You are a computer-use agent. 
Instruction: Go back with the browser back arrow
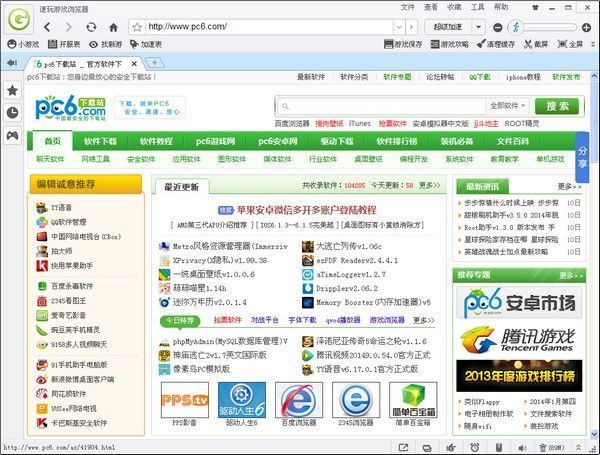point(47,27)
